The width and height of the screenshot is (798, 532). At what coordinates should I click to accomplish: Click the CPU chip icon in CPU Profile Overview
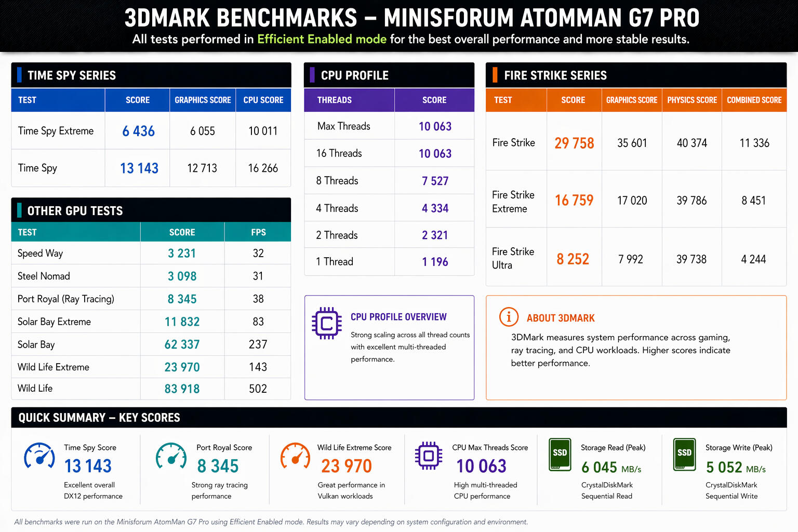click(327, 323)
